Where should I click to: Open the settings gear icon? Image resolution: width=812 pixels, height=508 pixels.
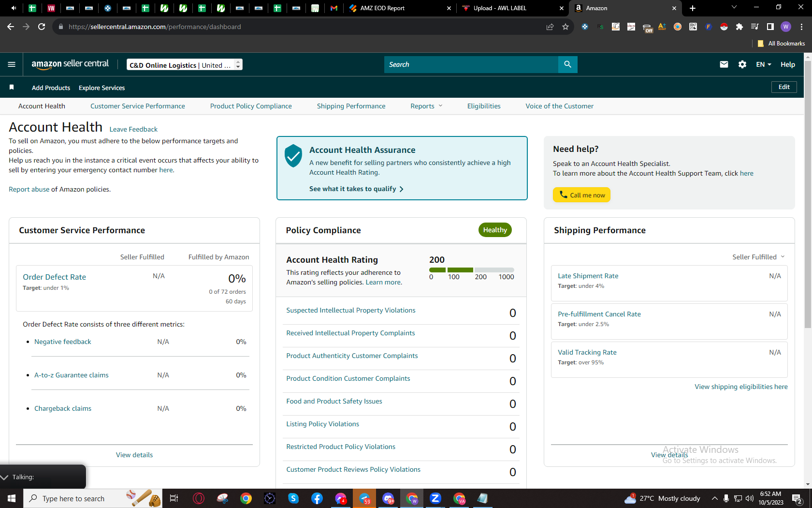(x=742, y=64)
